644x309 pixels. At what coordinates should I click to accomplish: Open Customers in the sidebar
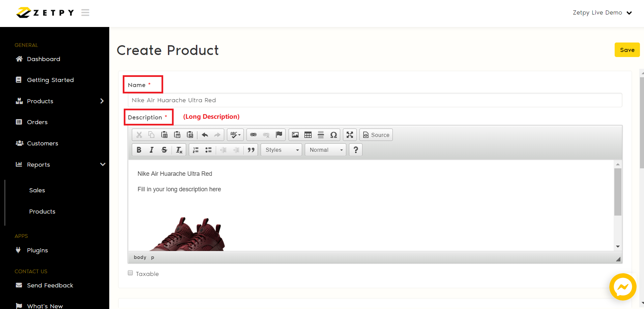[42, 143]
